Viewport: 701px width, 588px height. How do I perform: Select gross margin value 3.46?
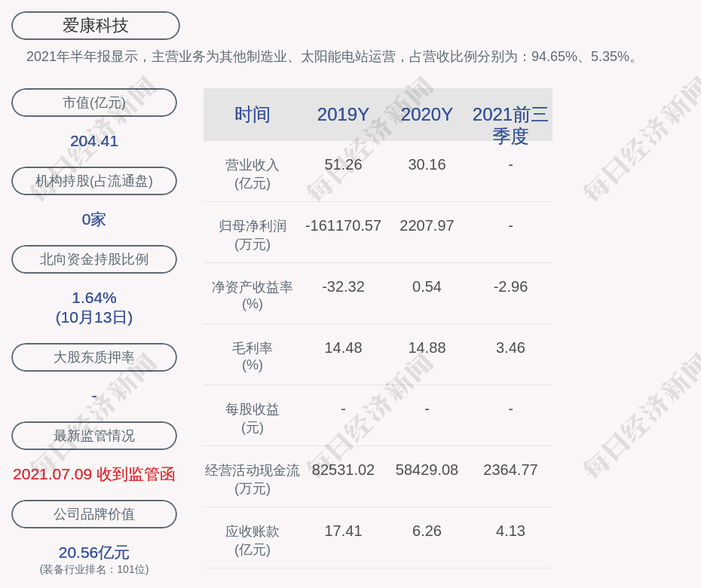click(x=510, y=348)
